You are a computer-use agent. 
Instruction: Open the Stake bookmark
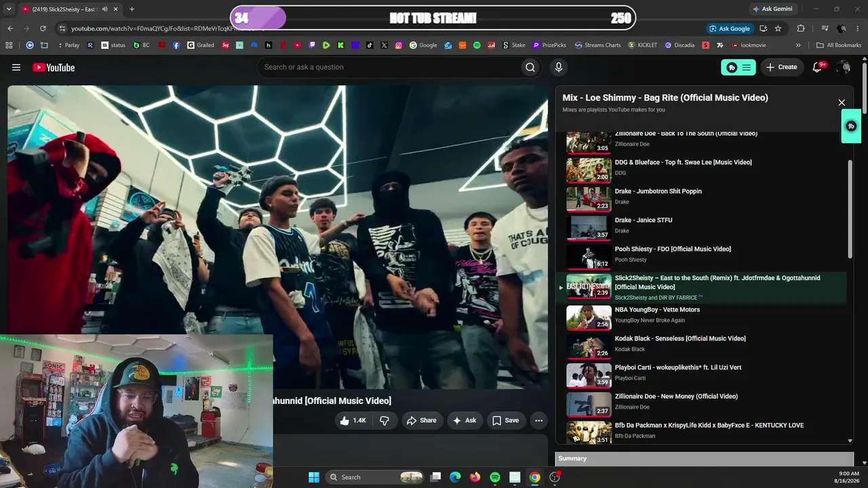coord(514,45)
